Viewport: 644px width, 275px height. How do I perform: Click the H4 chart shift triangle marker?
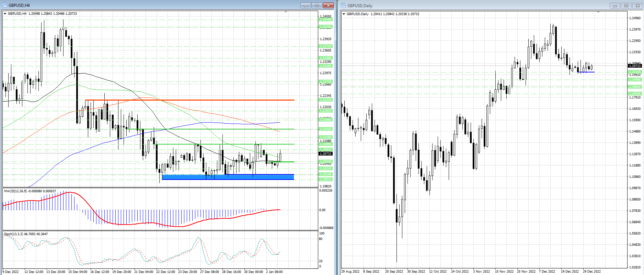[286, 12]
